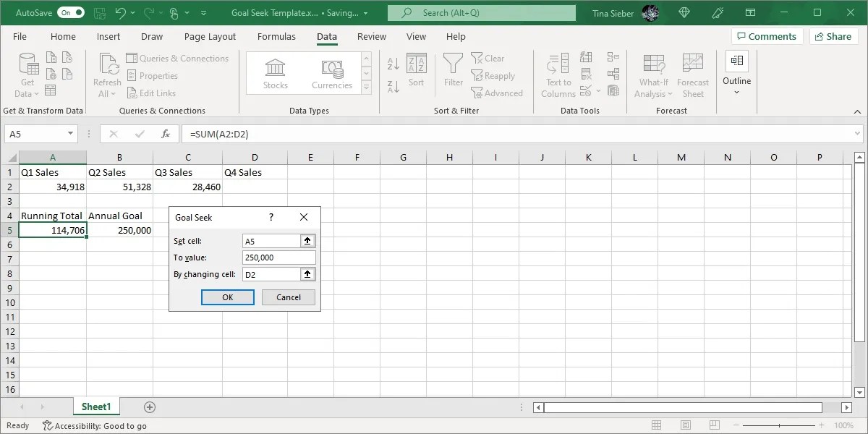Zoom in with the status bar zoom control
Image resolution: width=868 pixels, height=434 pixels.
tap(821, 425)
